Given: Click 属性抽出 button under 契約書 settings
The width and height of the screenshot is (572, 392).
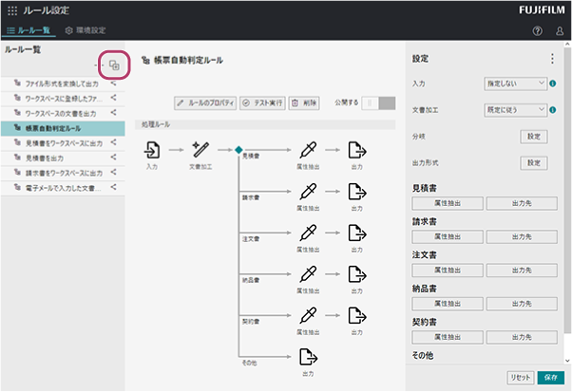Looking at the screenshot, I should tap(448, 337).
